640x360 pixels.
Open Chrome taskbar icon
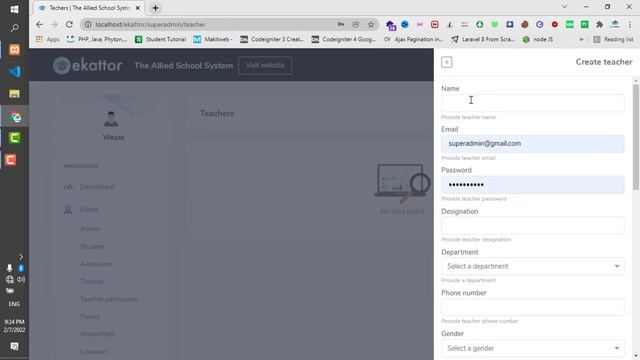(16, 118)
